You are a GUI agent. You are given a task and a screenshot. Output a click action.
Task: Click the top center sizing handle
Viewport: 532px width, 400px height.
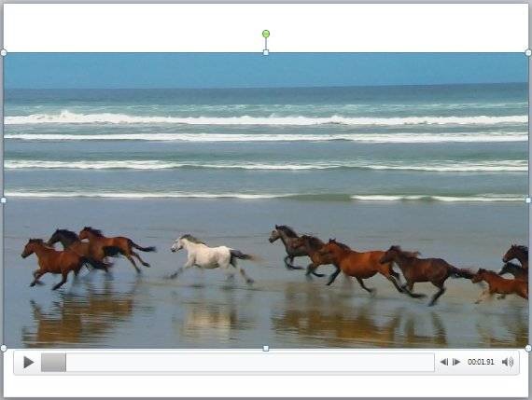[x=266, y=52]
